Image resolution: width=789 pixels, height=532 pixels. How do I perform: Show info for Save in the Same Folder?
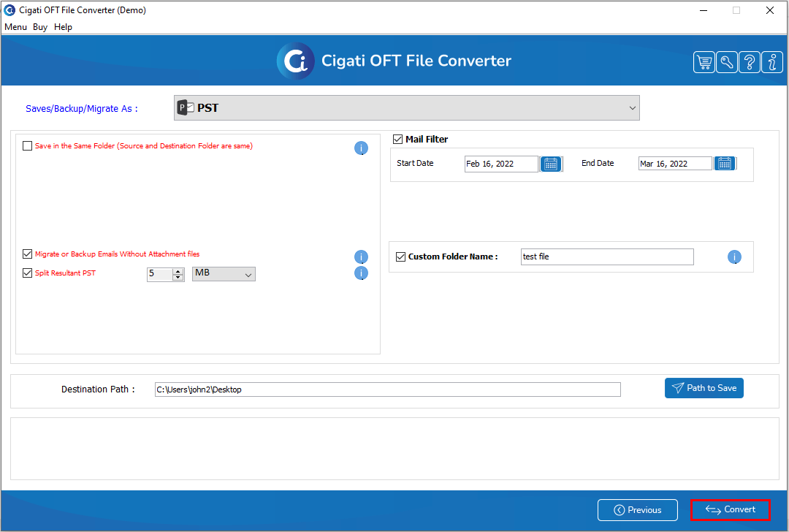click(362, 148)
